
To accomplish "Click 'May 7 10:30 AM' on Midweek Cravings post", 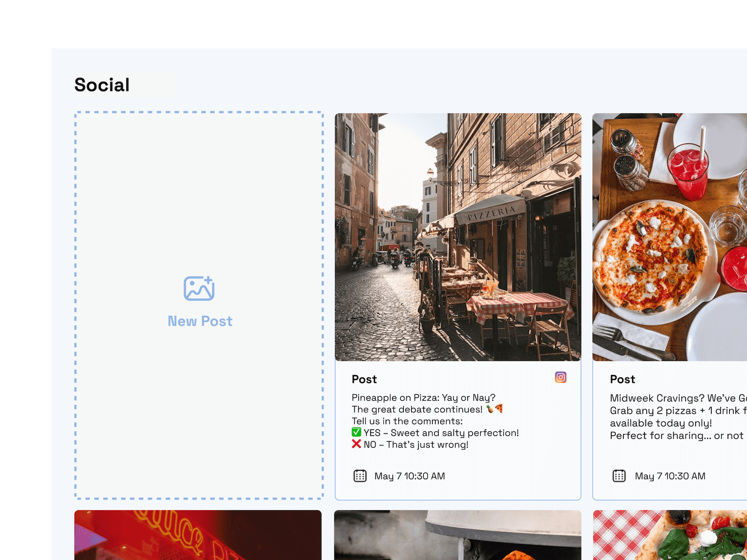I will click(x=670, y=476).
